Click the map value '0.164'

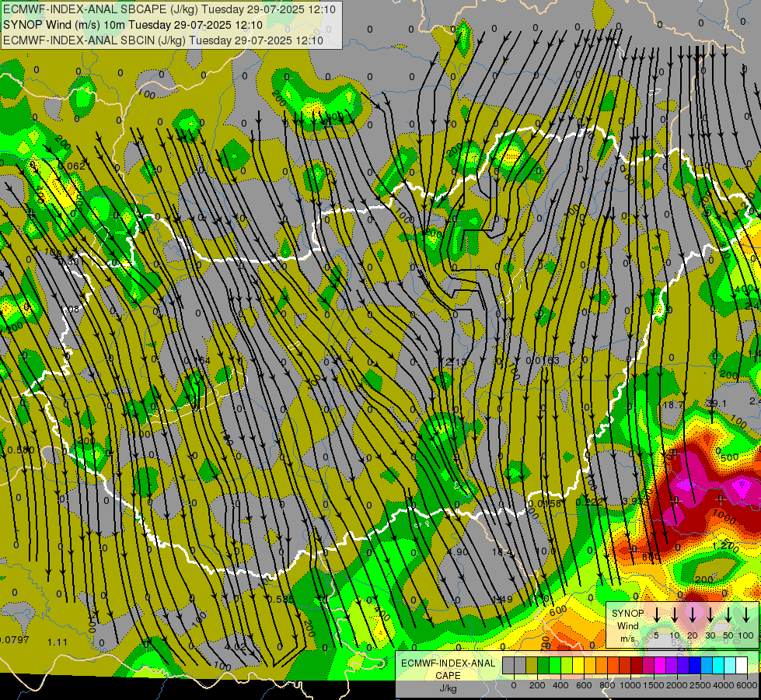point(197,360)
